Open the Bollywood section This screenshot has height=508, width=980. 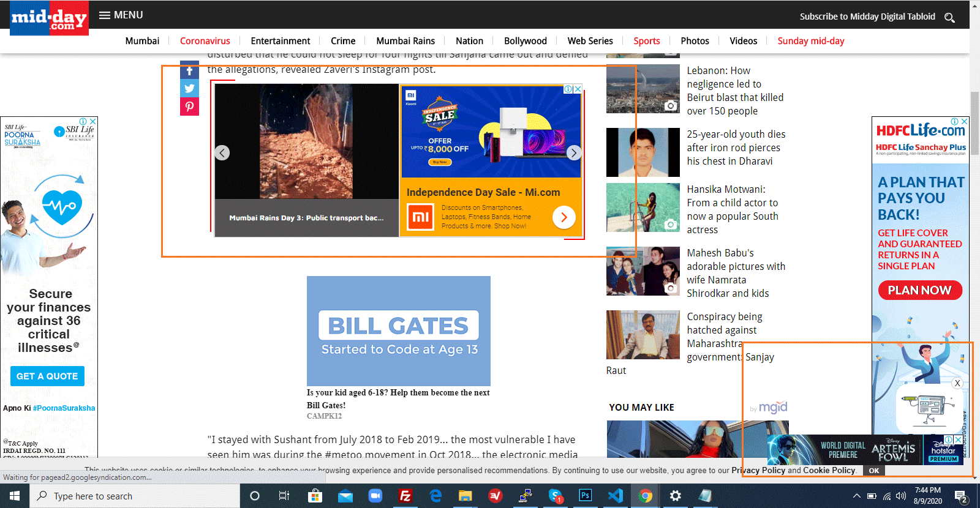click(526, 41)
